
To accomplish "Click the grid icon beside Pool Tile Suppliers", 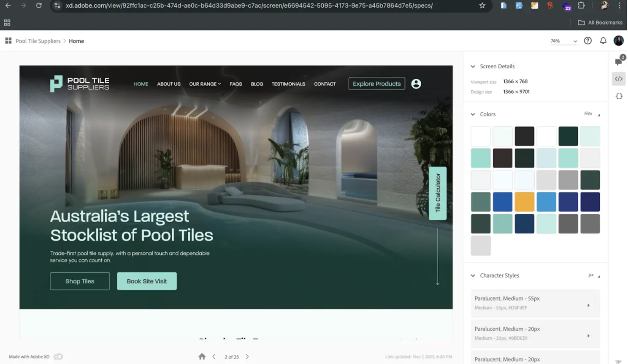I will (8, 41).
